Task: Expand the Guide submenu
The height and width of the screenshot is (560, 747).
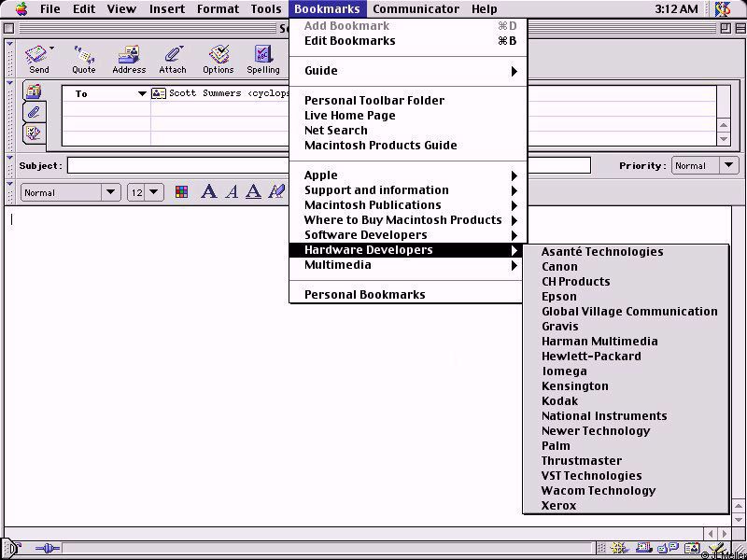Action: 408,71
